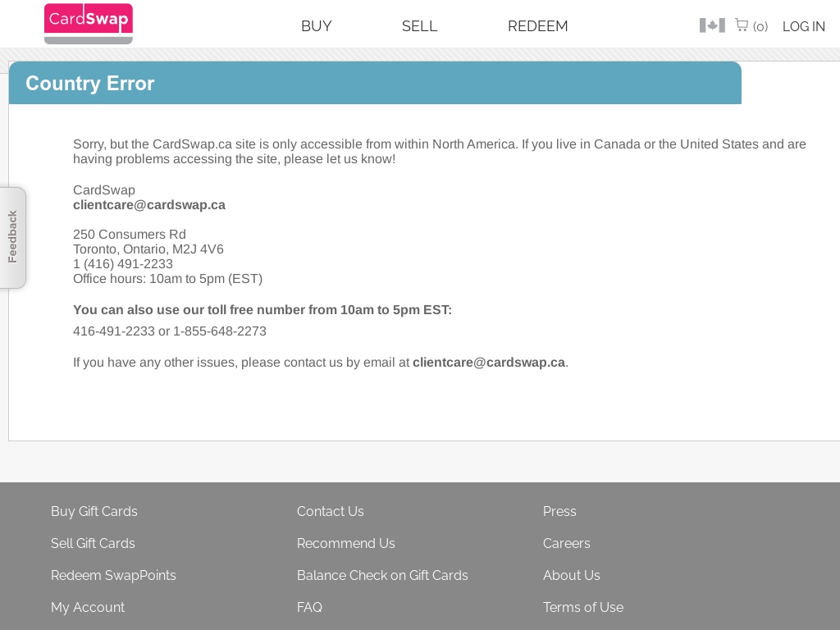840x630 pixels.
Task: Open the Careers footer link
Action: pos(567,543)
